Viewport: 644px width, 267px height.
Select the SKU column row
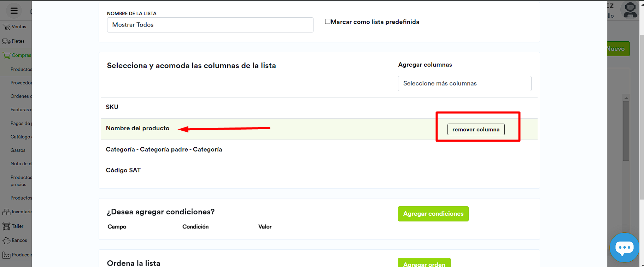pos(112,107)
